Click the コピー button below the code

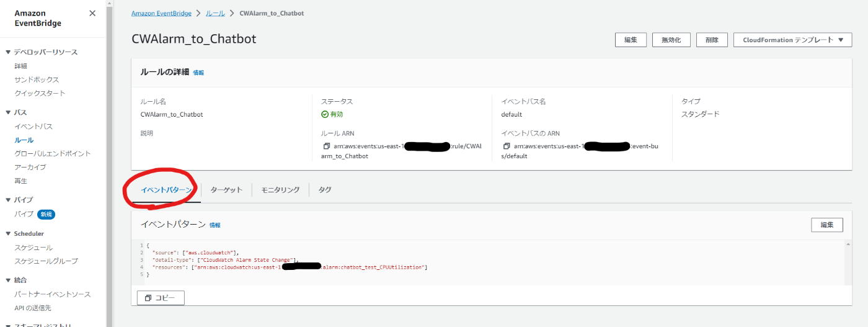[x=161, y=298]
